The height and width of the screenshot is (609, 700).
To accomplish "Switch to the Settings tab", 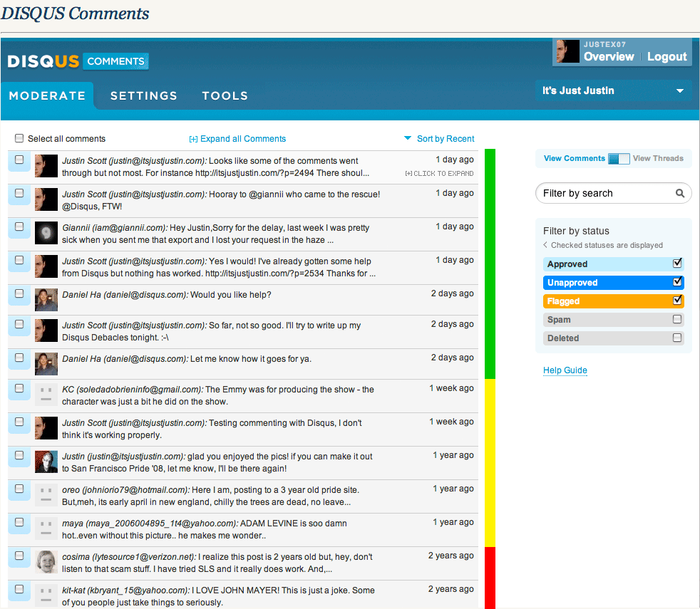I will click(143, 96).
